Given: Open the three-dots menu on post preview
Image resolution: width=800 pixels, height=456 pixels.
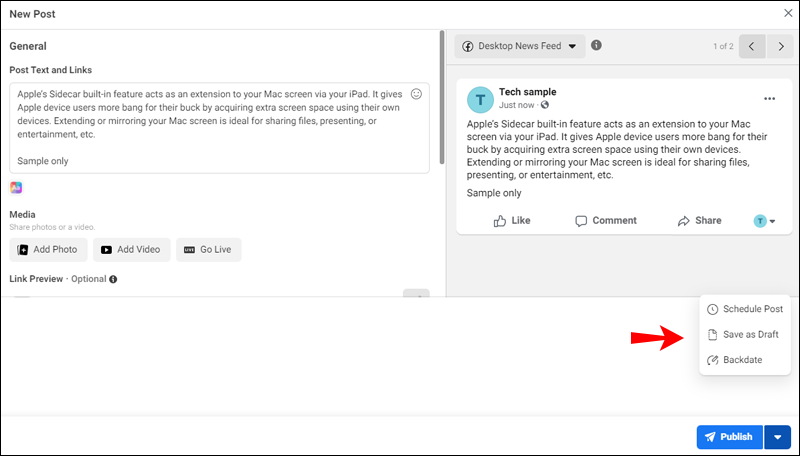Looking at the screenshot, I should (x=769, y=99).
